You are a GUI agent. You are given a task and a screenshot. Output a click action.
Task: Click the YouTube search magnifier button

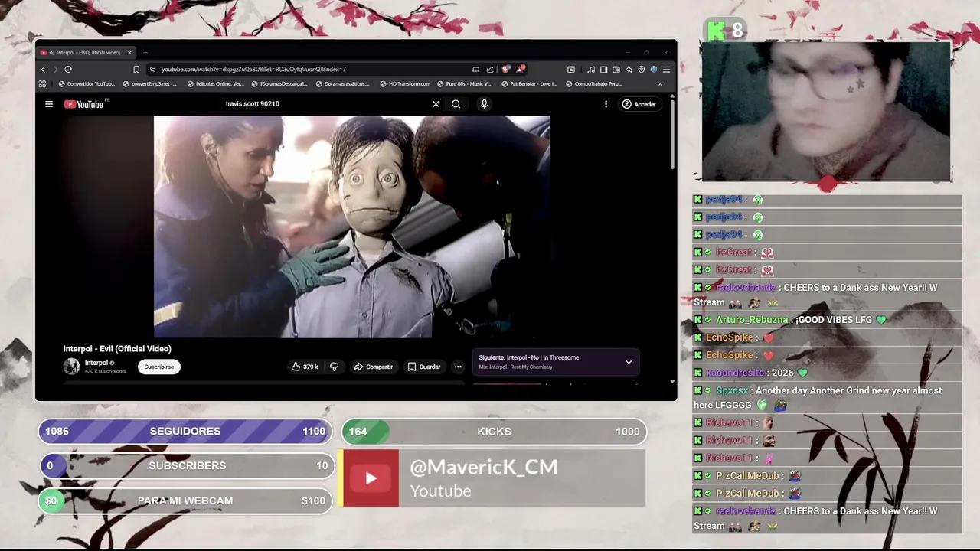pyautogui.click(x=456, y=104)
